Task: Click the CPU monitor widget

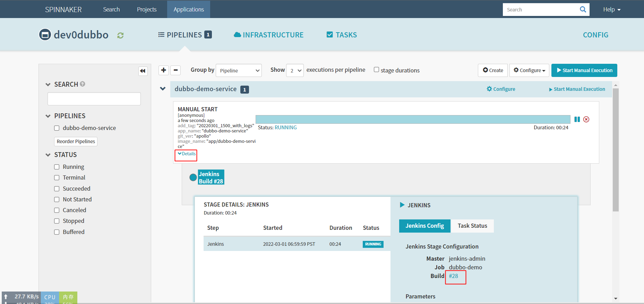Action: (x=50, y=297)
